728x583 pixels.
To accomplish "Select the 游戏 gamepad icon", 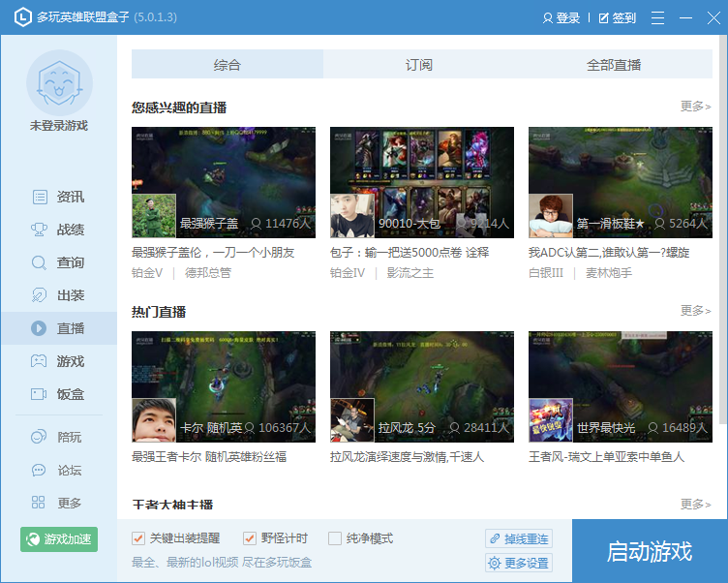I will [40, 361].
